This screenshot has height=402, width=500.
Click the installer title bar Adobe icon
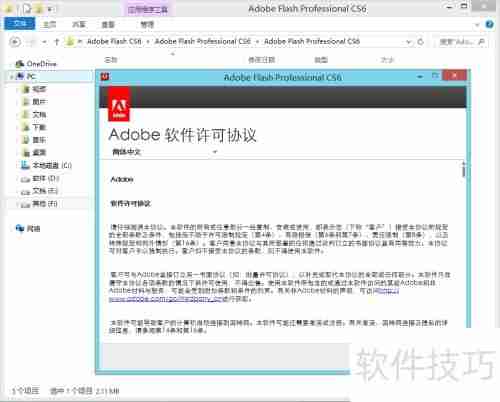105,77
